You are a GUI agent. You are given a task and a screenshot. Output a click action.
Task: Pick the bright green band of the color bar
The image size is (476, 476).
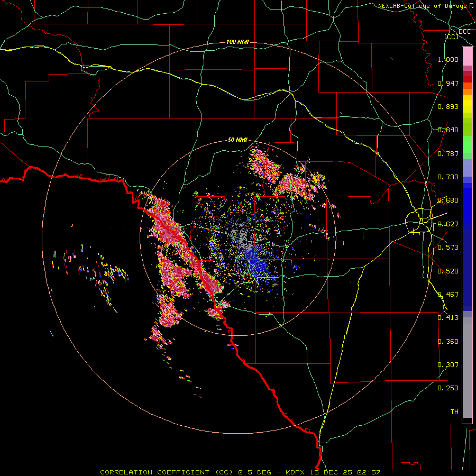tap(467, 144)
